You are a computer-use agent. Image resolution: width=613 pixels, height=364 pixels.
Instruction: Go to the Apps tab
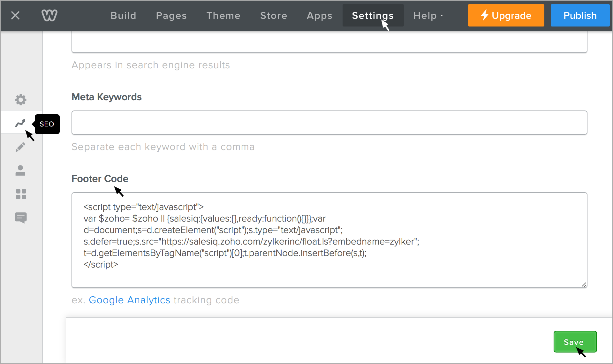(319, 15)
